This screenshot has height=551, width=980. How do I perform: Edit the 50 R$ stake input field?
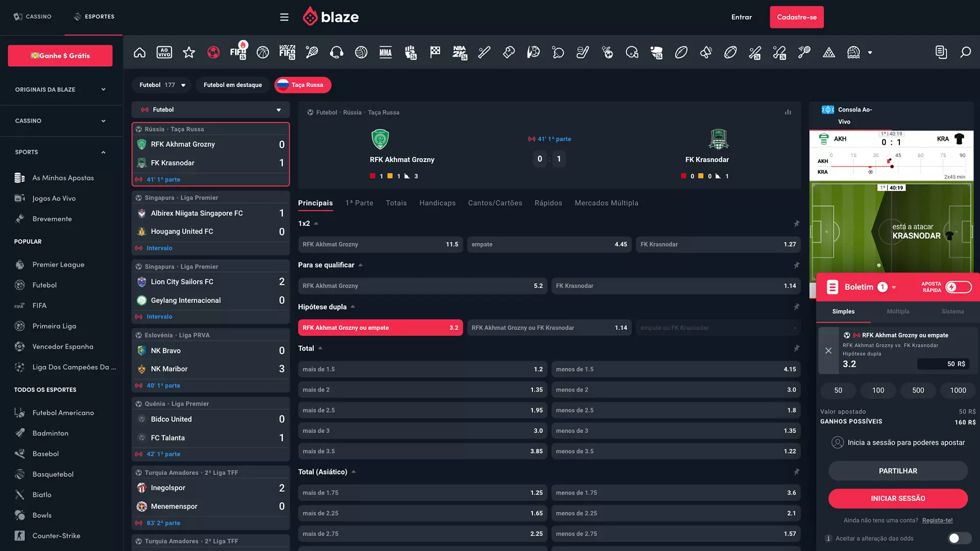[943, 364]
